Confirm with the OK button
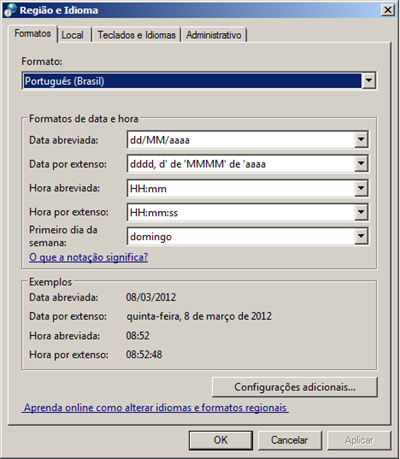The height and width of the screenshot is (459, 400). [x=221, y=440]
